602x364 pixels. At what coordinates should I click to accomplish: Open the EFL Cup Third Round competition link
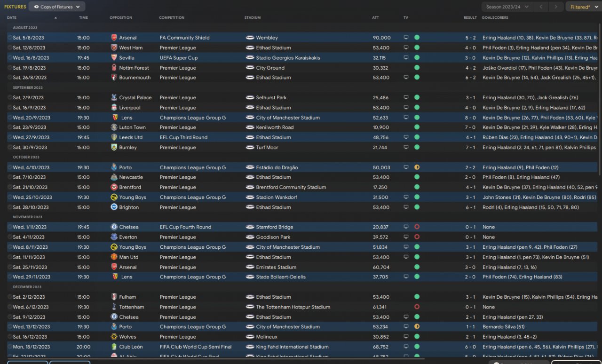pyautogui.click(x=183, y=137)
